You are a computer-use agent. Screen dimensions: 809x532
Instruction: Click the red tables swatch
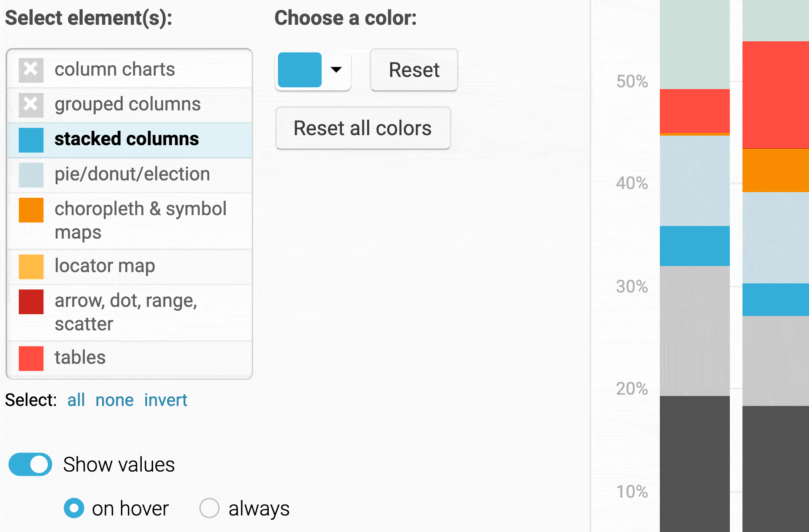(31, 358)
